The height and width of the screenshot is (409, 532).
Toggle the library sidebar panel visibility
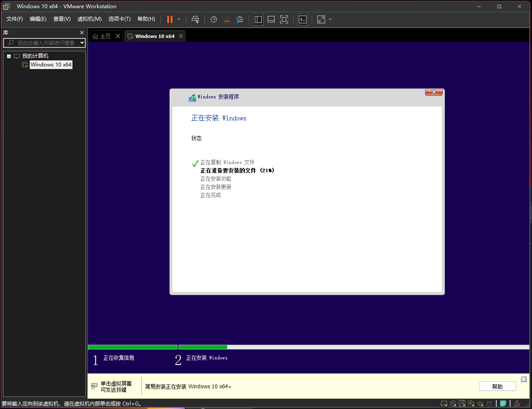pos(258,19)
